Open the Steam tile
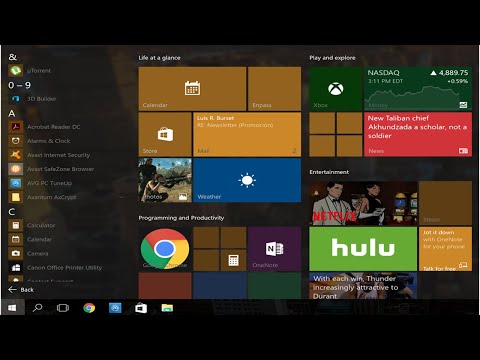 (x=445, y=203)
